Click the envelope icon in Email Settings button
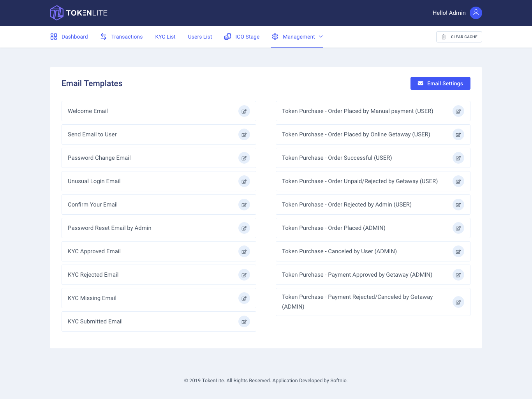532x399 pixels. coord(420,83)
